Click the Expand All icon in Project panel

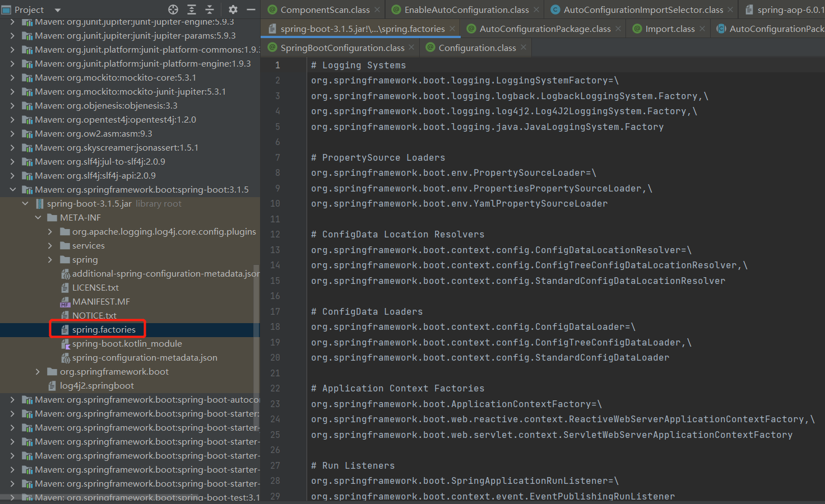click(192, 10)
